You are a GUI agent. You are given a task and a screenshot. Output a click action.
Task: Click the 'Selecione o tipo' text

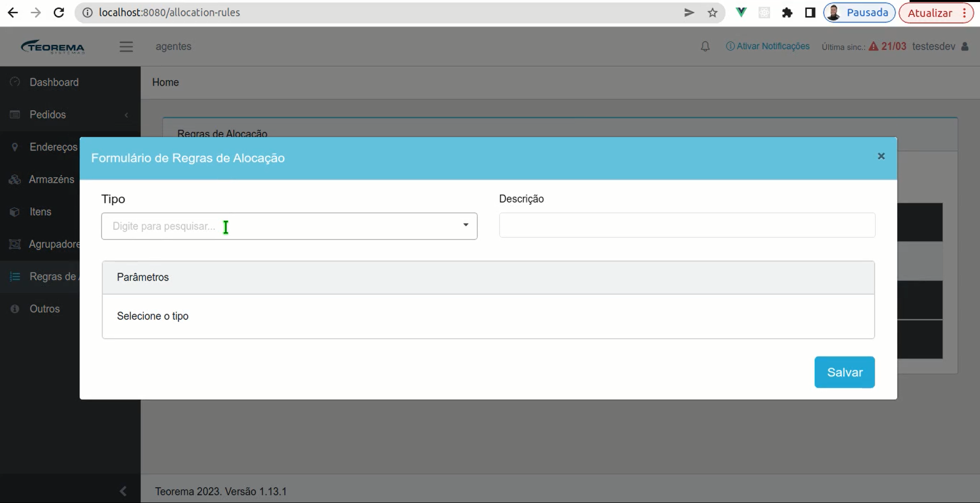153,316
